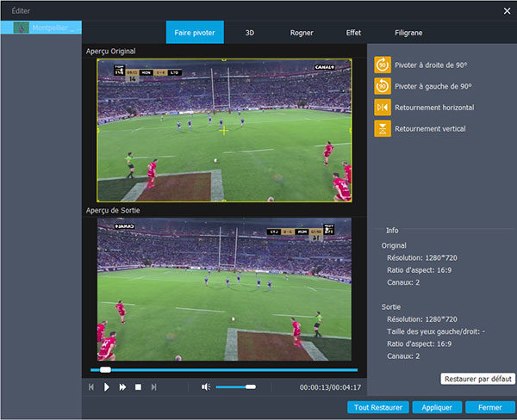
Task: Switch to the 3D tab
Action: (x=250, y=33)
